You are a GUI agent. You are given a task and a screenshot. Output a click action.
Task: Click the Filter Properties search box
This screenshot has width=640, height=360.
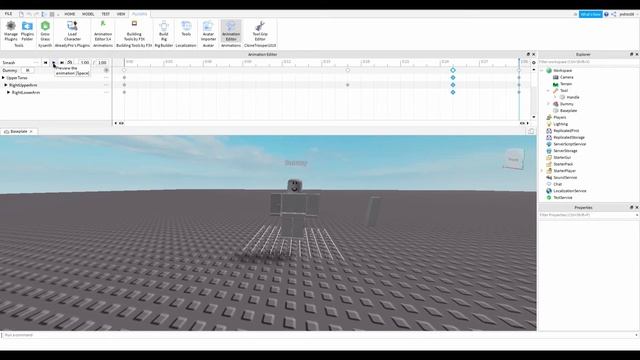click(x=588, y=215)
